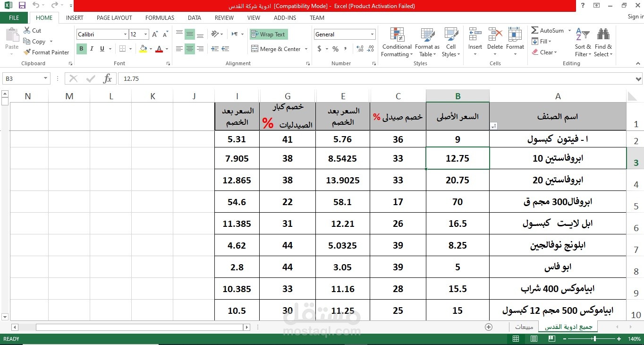Apply Percent Style format

[x=335, y=49]
